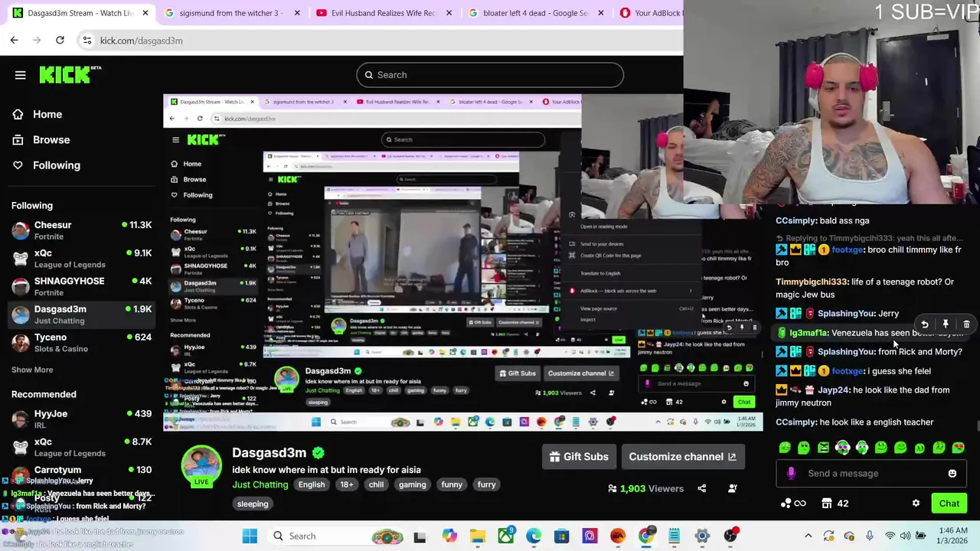Close the Dasgasd3m Stream tab
Screen dimensions: 980x551
(x=145, y=13)
